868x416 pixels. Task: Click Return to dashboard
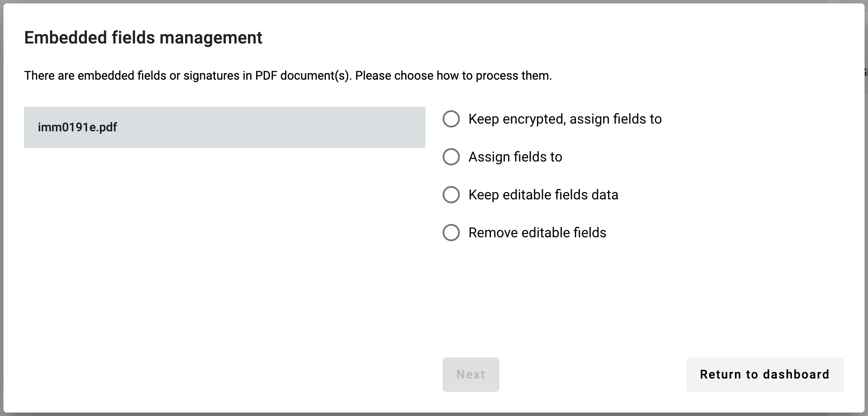(765, 375)
